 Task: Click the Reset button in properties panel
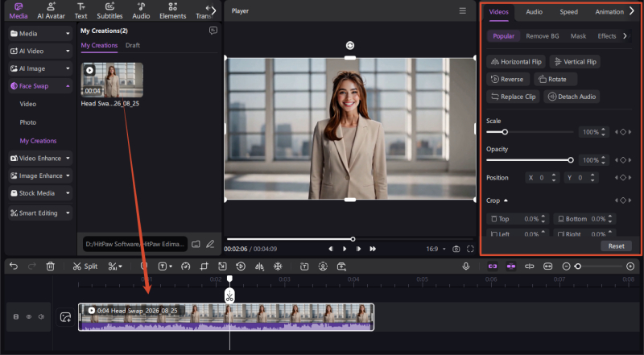click(616, 246)
